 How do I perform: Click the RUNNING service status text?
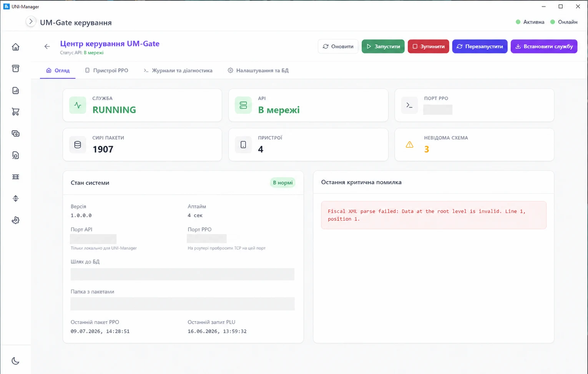click(x=114, y=110)
